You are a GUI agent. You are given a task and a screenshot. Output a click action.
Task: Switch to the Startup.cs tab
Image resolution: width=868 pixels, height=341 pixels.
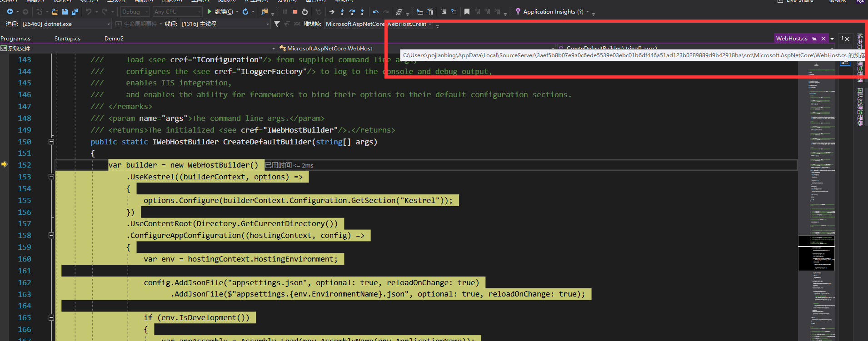click(67, 39)
